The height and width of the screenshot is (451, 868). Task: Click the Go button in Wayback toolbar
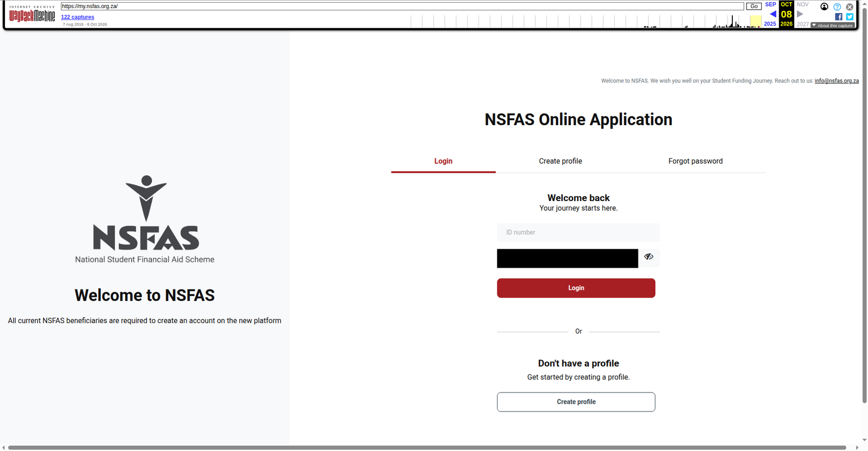pyautogui.click(x=754, y=6)
